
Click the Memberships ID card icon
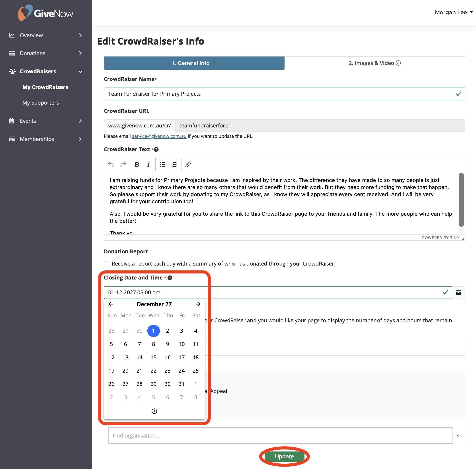(12, 139)
